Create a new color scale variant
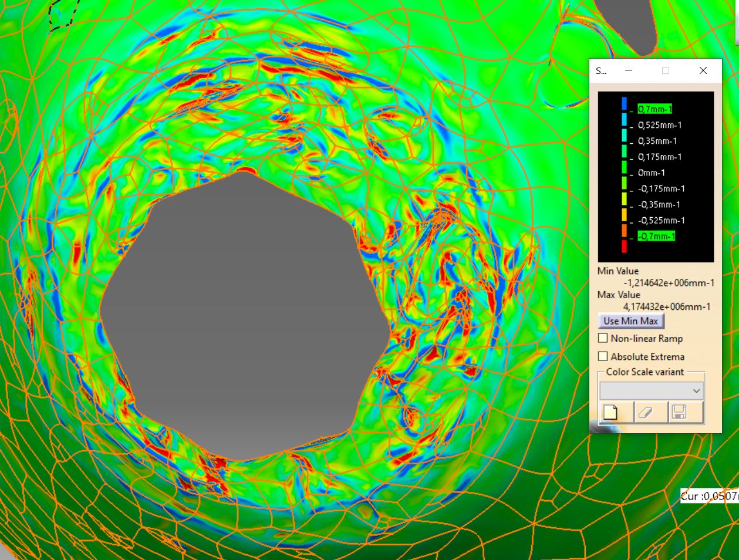The image size is (739, 560). (x=616, y=412)
